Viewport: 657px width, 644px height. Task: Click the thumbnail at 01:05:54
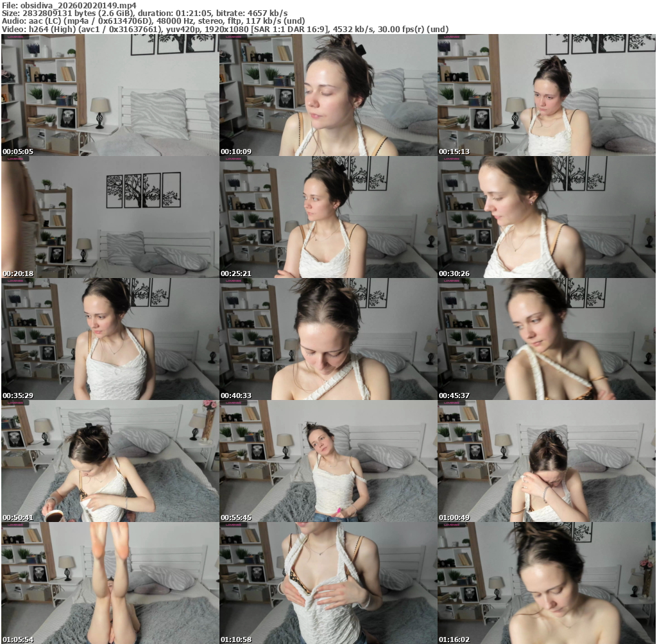click(110, 583)
